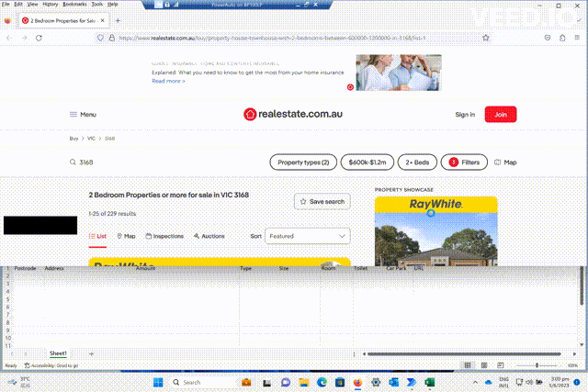Click the Map button beside Filters
Screen dimensions: 588x392
click(505, 162)
